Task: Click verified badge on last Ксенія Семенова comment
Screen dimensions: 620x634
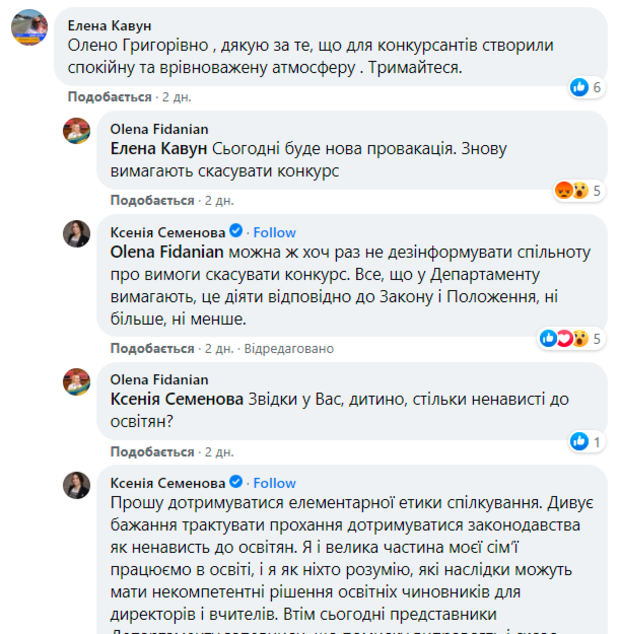Action: coord(237,482)
